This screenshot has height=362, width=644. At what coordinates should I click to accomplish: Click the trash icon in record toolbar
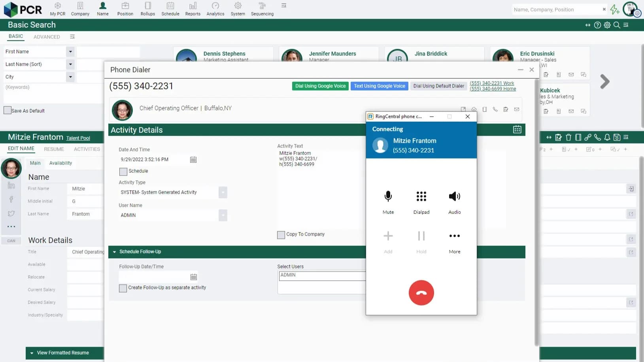[568, 138]
